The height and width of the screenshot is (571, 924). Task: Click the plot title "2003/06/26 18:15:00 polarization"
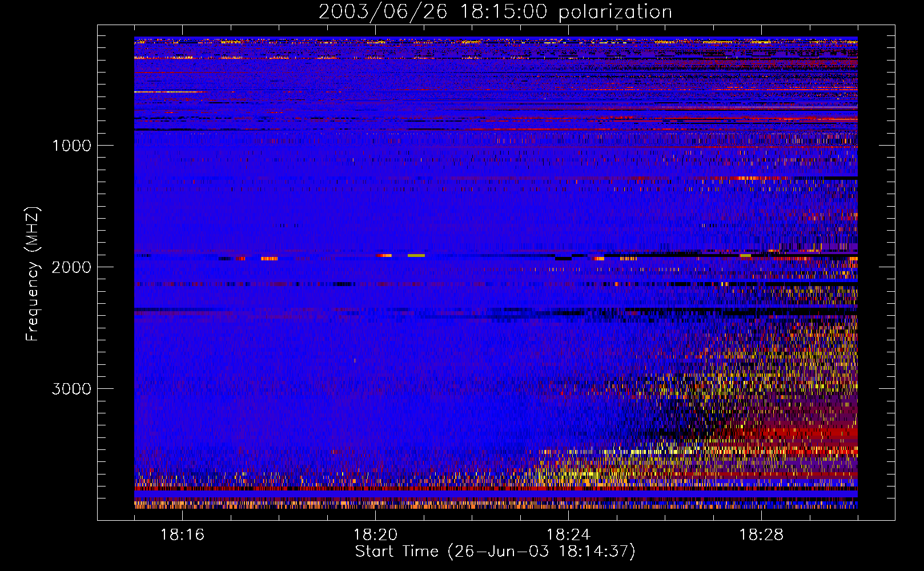pos(495,12)
